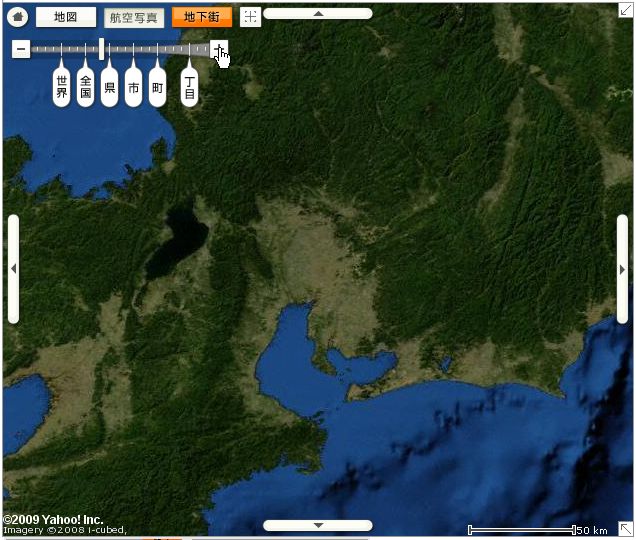Pan map north with top arrow
Image resolution: width=636 pixels, height=540 pixels.
point(318,14)
